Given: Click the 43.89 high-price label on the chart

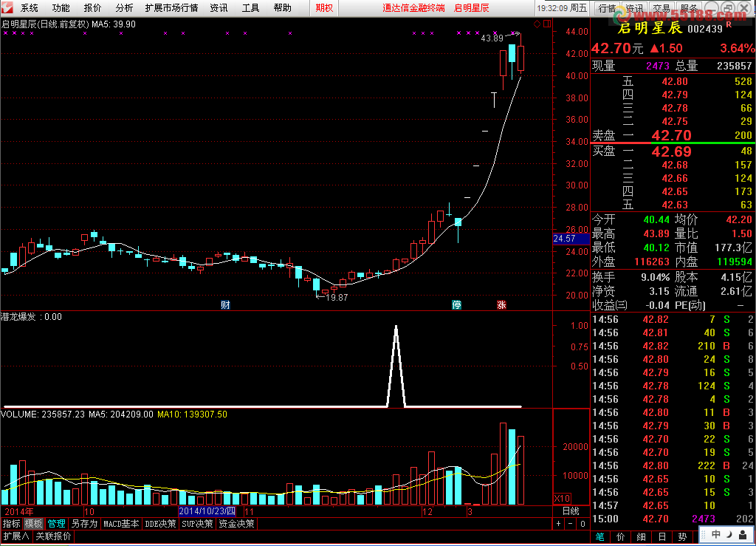Looking at the screenshot, I should (x=492, y=38).
